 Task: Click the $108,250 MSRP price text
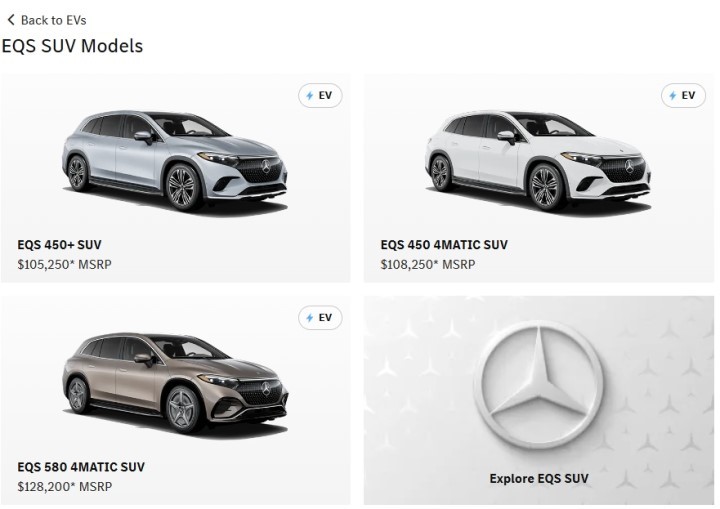coord(428,265)
